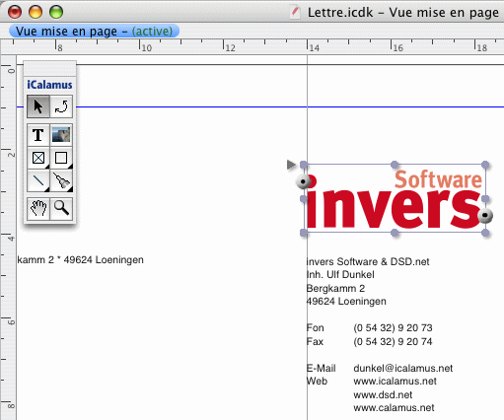The image size is (504, 420).
Task: Pick the empty rectangle shape tool
Action: point(61,158)
